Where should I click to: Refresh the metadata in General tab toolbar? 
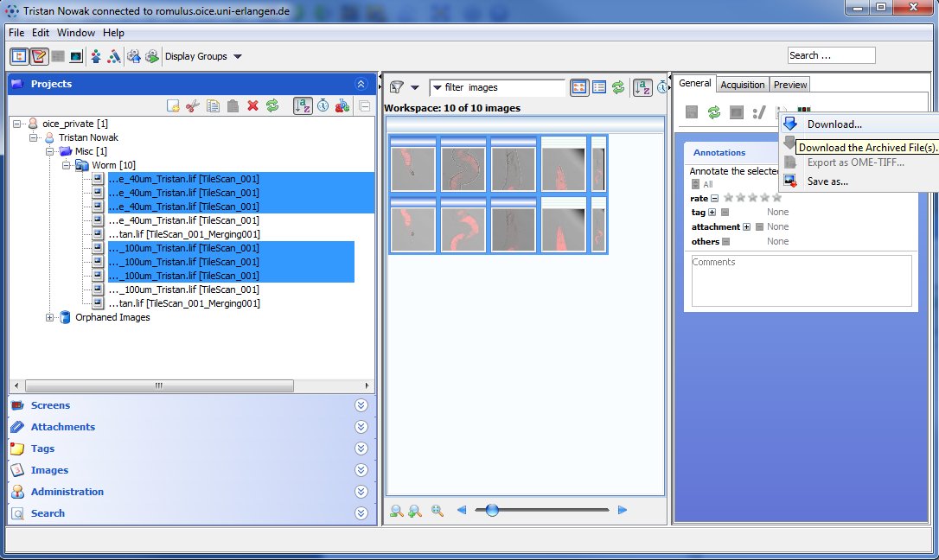coord(714,112)
